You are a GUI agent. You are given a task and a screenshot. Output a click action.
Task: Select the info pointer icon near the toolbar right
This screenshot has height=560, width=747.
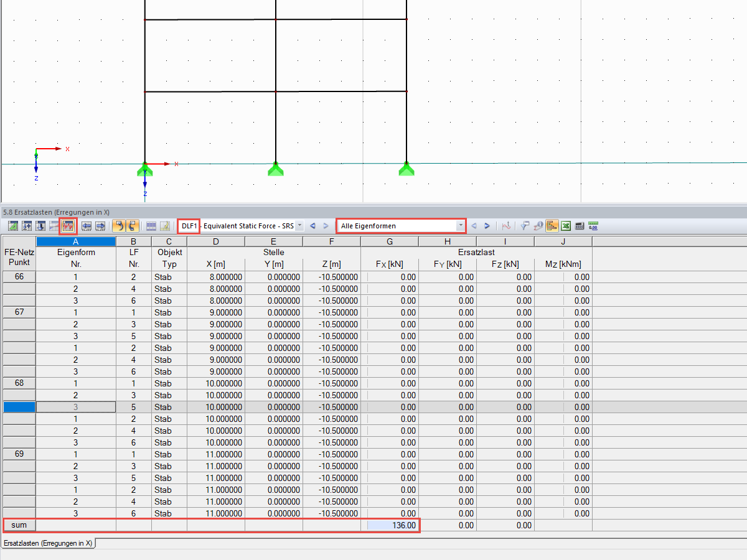pos(538,226)
